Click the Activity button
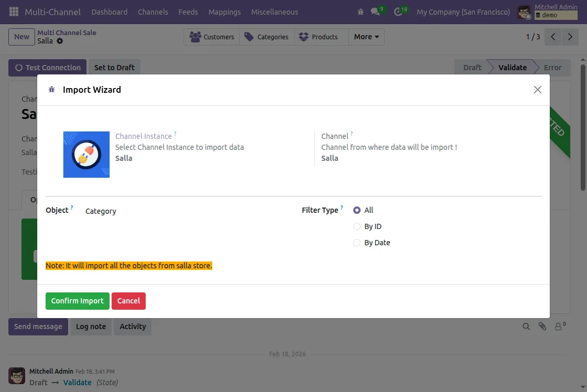The image size is (587, 392). point(133,326)
